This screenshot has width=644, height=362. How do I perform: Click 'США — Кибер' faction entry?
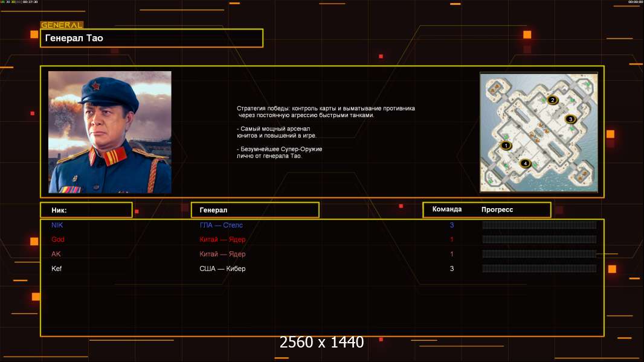click(x=222, y=268)
